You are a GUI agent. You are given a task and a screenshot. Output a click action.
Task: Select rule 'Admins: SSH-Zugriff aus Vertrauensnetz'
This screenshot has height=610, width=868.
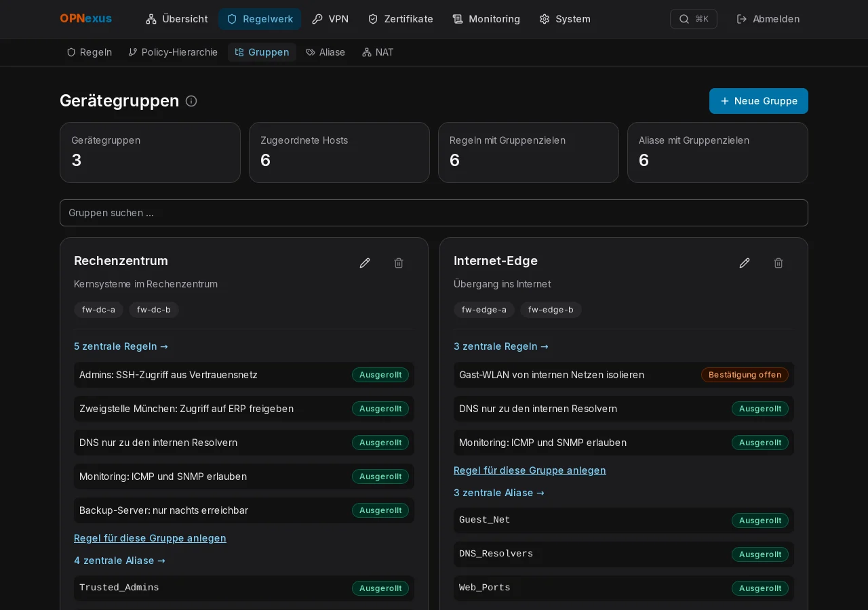pyautogui.click(x=244, y=375)
